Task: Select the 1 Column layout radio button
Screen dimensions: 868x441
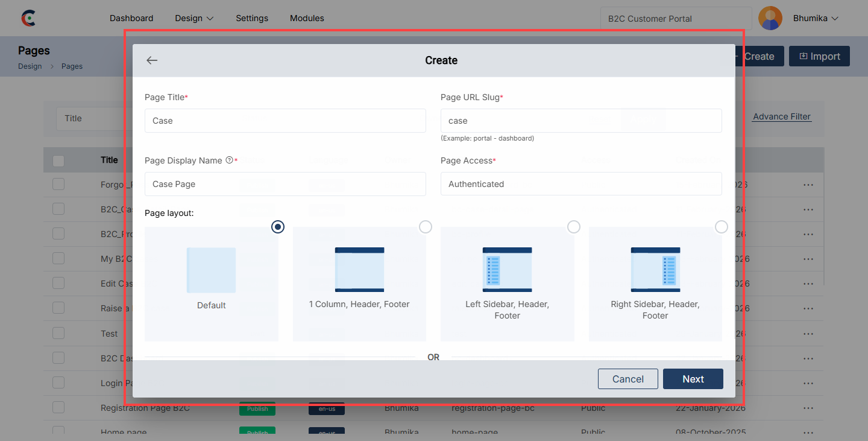Action: (x=426, y=227)
